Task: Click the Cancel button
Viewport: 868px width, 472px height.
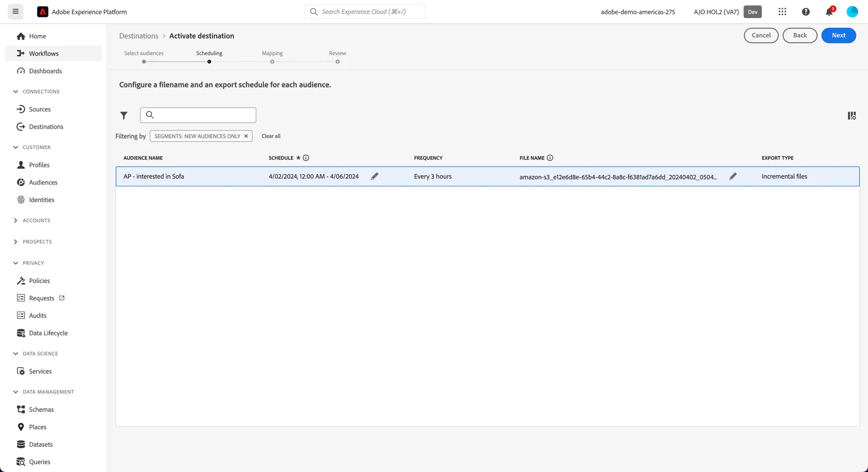Action: coord(761,35)
